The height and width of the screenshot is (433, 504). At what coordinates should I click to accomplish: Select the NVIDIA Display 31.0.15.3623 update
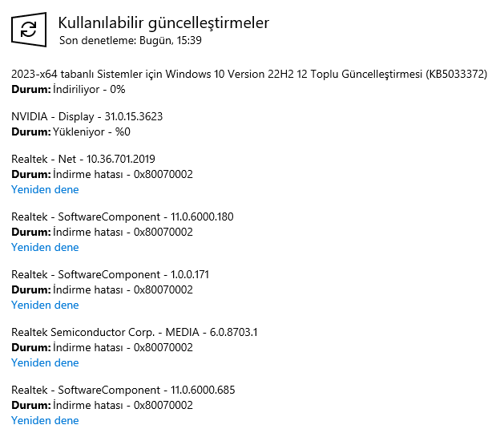tap(87, 116)
